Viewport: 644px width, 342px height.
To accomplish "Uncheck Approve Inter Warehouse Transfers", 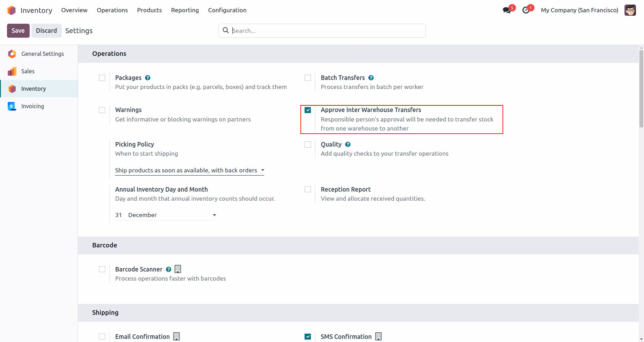I will 308,110.
